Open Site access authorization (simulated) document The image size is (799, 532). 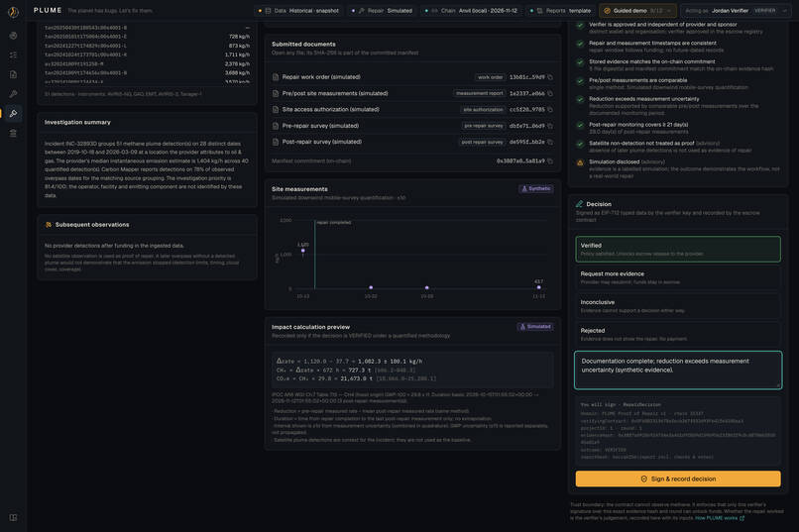tap(331, 109)
